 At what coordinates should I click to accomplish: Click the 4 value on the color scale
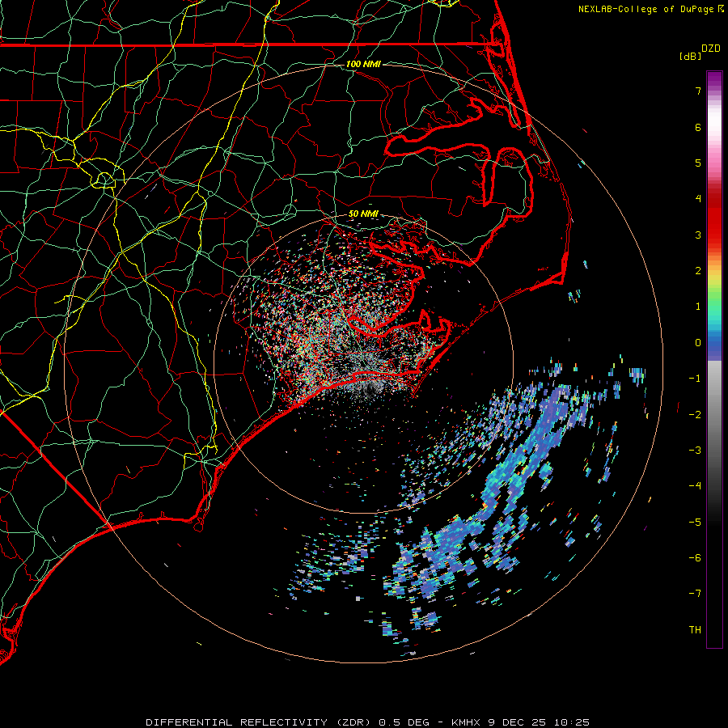click(x=698, y=199)
